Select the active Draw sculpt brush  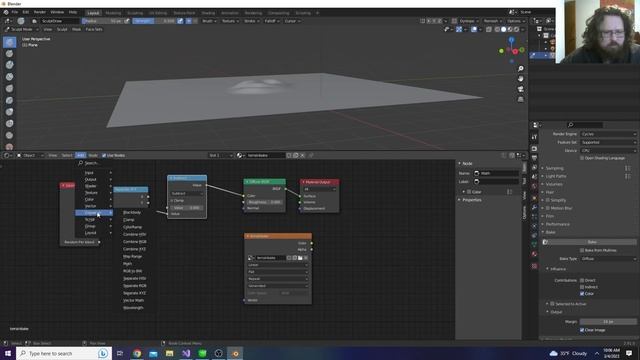click(9, 42)
